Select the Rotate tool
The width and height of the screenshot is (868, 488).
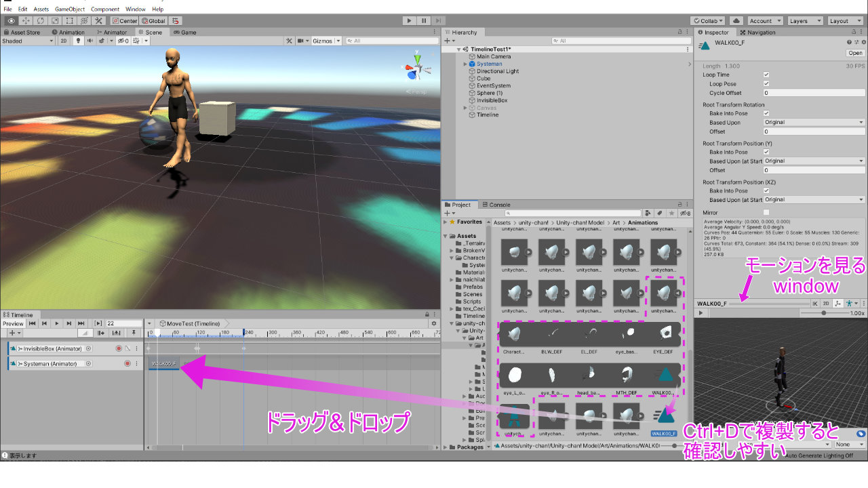(41, 21)
